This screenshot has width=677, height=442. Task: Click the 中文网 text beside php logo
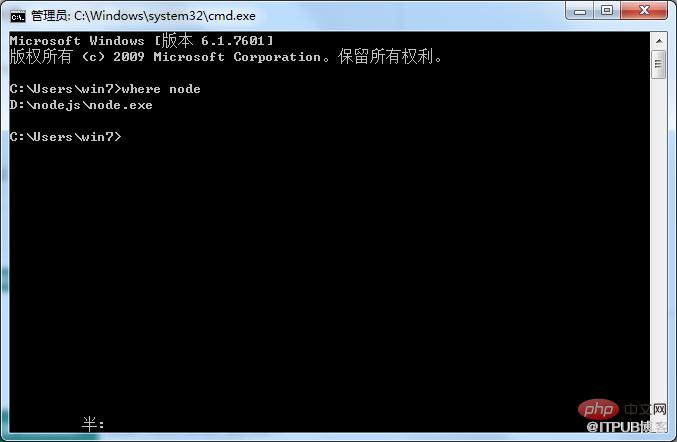click(645, 409)
